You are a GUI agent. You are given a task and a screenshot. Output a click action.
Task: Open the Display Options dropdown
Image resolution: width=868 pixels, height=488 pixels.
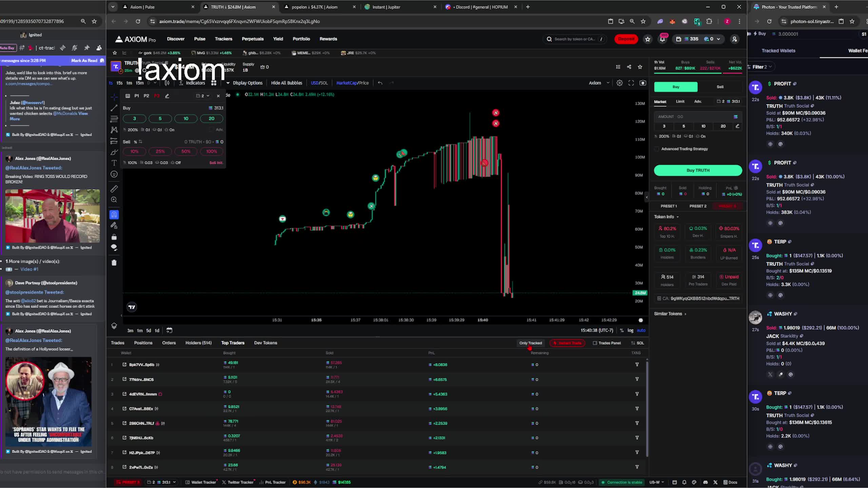pos(244,83)
